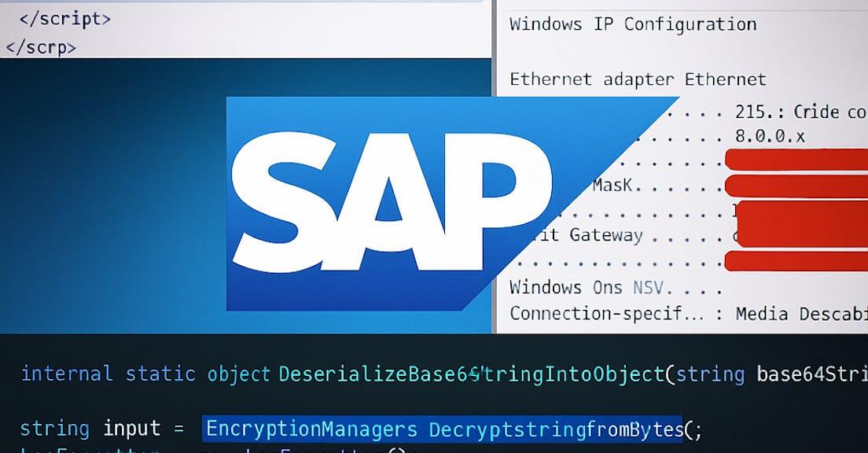Click the "8.0.0.x" address value
This screenshot has width=868, height=453.
(x=770, y=136)
